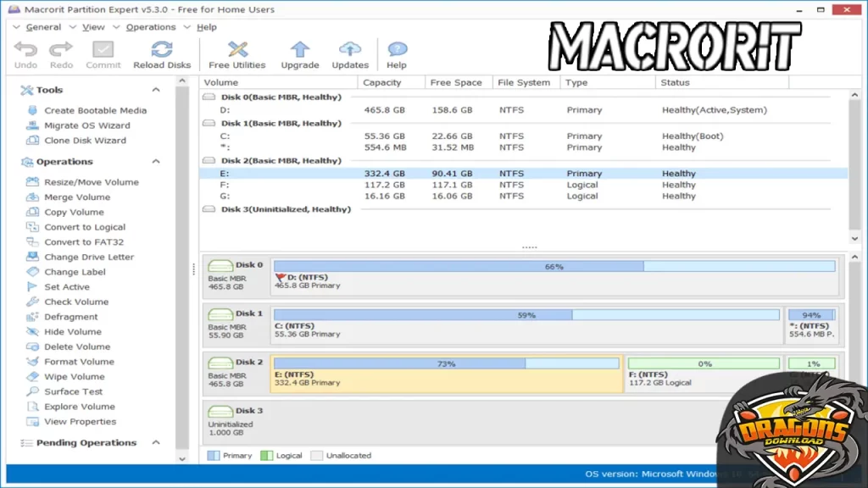Select the Set Active operation
The image size is (868, 488).
[65, 286]
